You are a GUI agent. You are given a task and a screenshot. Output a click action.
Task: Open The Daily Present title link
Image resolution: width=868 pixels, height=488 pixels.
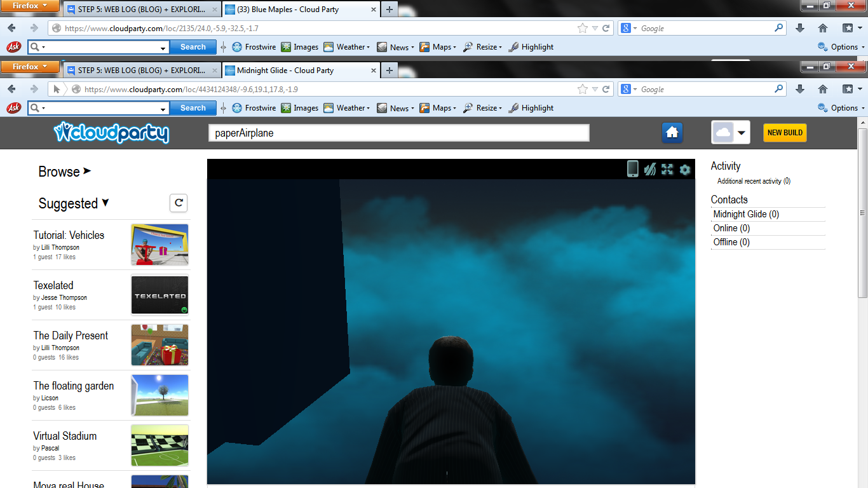[71, 335]
